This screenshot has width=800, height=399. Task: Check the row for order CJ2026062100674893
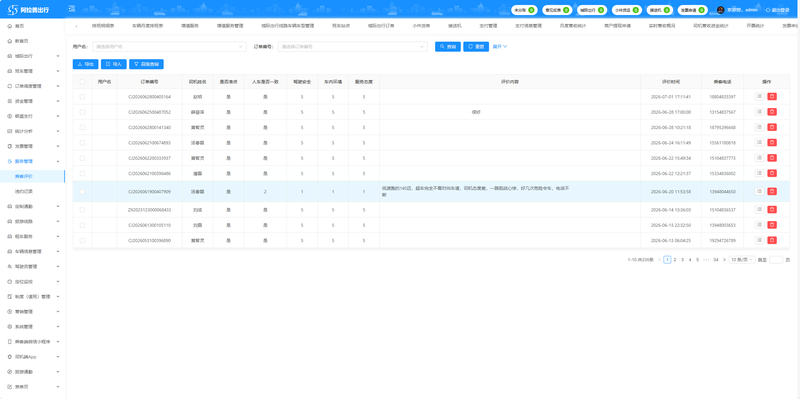82,142
